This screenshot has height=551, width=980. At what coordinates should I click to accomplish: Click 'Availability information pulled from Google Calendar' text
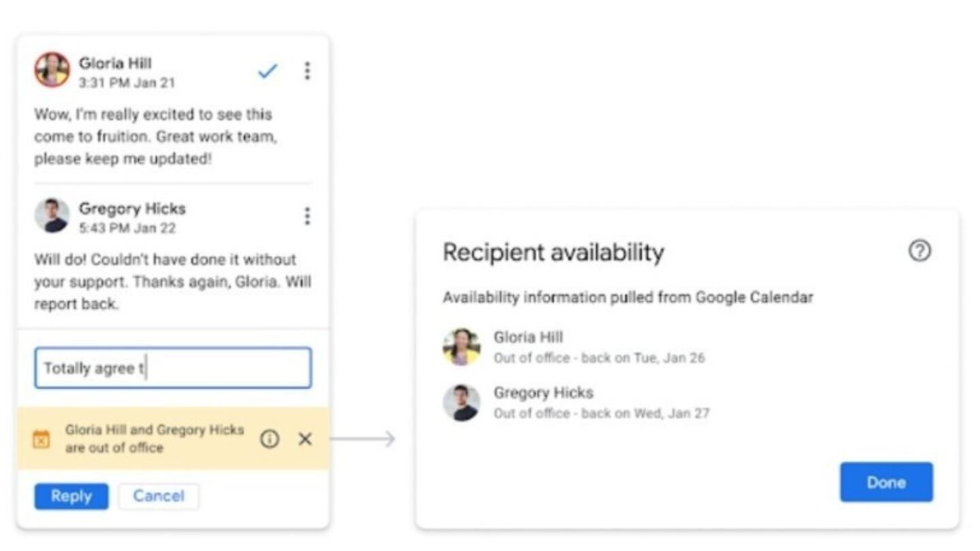(x=627, y=297)
